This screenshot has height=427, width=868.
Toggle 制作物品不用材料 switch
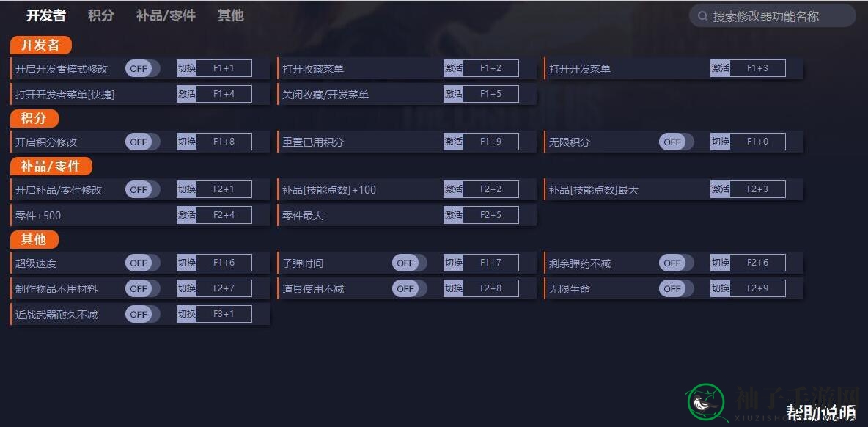tap(142, 288)
